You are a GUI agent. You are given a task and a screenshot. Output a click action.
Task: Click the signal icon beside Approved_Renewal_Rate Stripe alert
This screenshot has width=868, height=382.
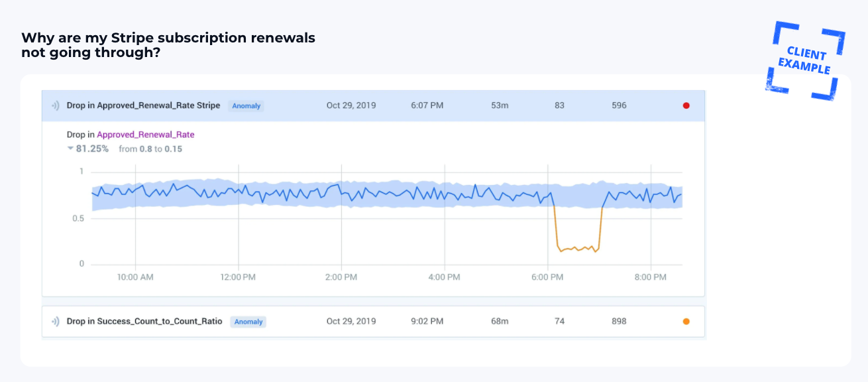coord(56,105)
